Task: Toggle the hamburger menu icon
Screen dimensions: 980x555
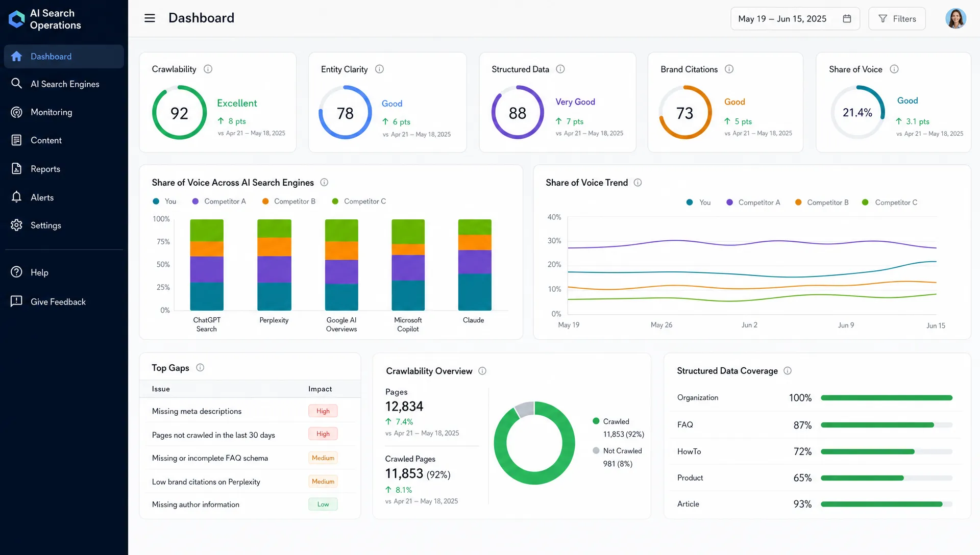Action: click(150, 18)
